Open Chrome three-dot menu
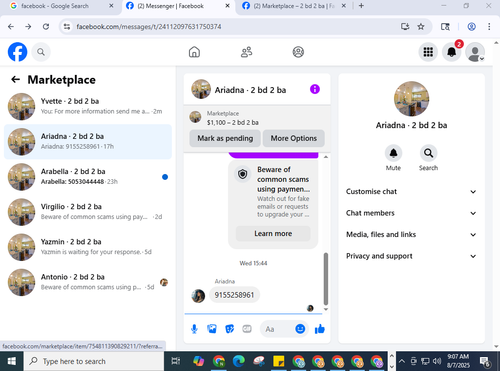The height and width of the screenshot is (371, 500). tap(489, 27)
